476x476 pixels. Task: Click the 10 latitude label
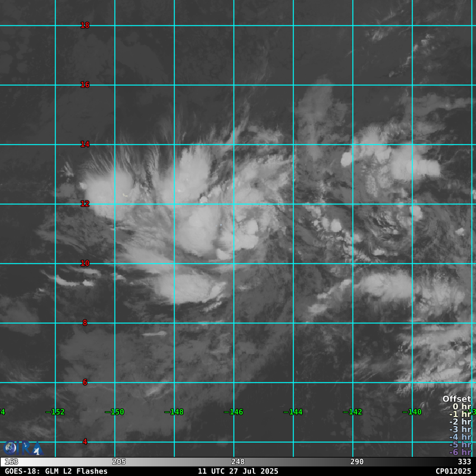(85, 263)
